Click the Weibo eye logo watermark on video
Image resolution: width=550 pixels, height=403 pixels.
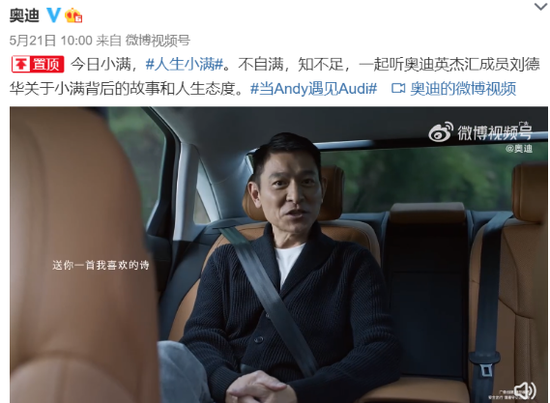[441, 132]
